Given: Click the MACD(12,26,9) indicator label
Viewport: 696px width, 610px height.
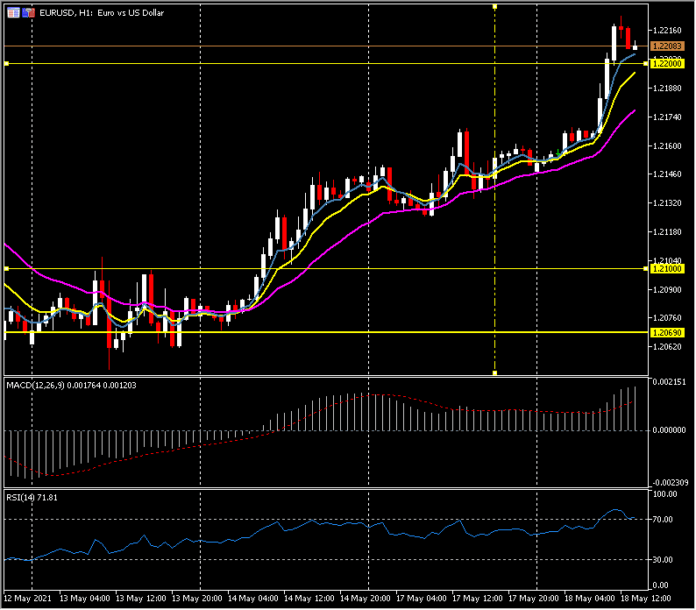Looking at the screenshot, I should 71,385.
